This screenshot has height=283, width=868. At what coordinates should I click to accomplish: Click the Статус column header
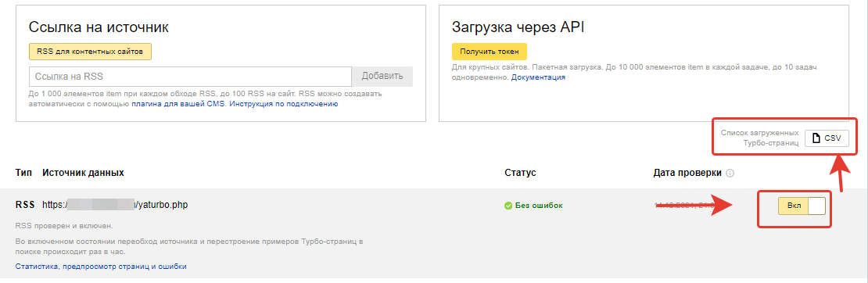pyautogui.click(x=520, y=173)
